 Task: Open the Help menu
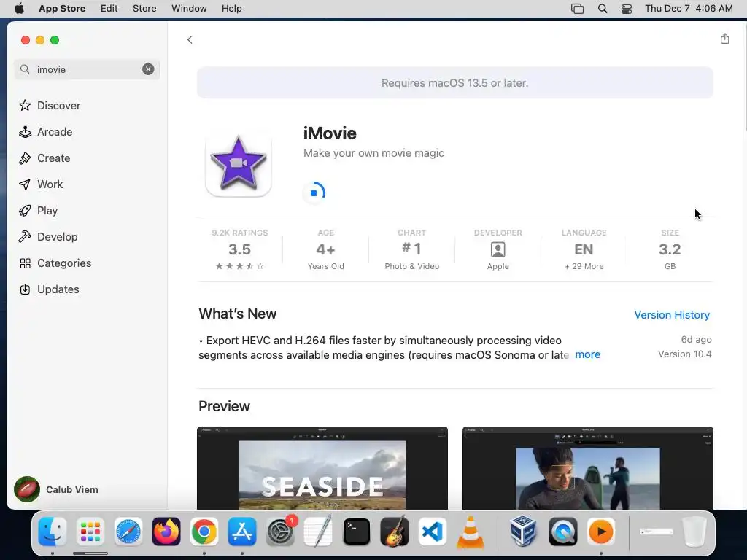tap(231, 9)
